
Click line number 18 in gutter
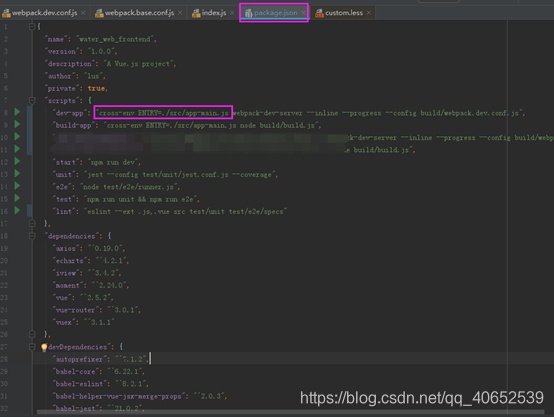click(4, 236)
